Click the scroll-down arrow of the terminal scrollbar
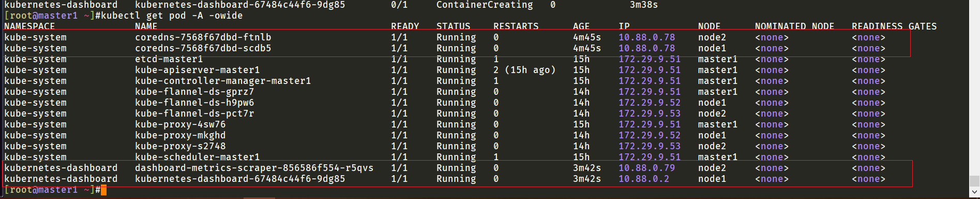Image resolution: width=980 pixels, height=199 pixels. (974, 192)
